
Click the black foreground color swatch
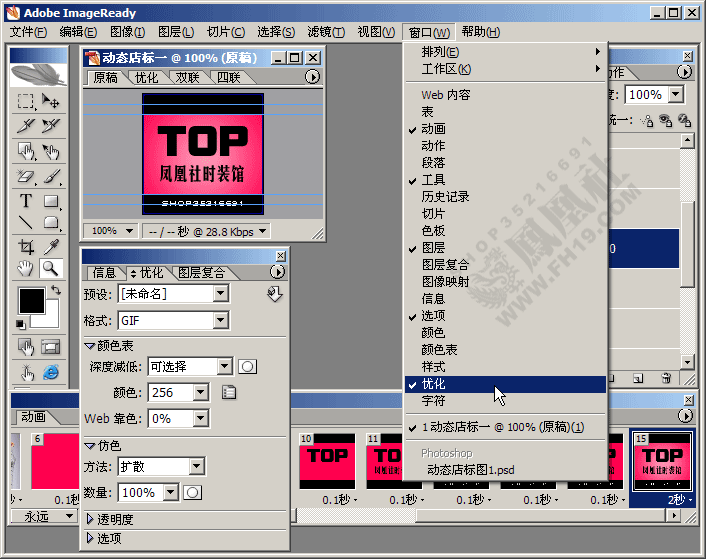[32, 301]
